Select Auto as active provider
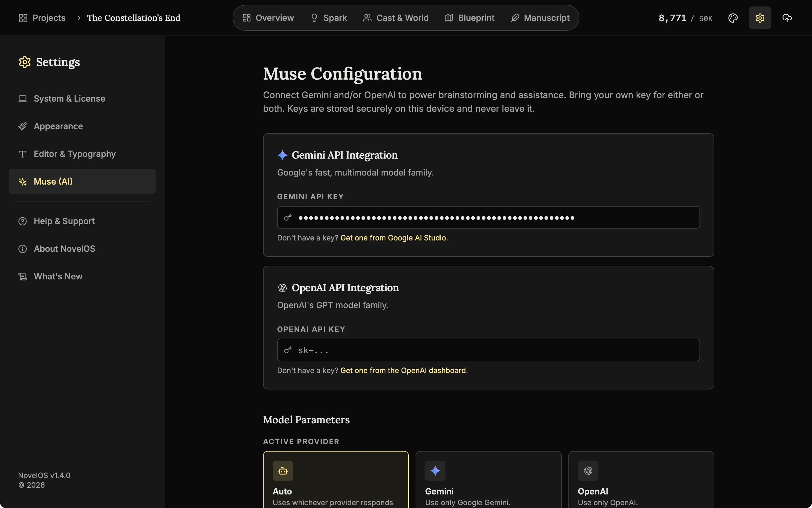 coord(336,479)
